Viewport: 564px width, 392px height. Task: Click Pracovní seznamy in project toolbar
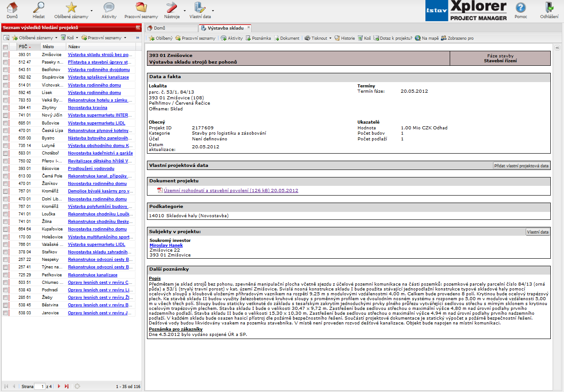pyautogui.click(x=195, y=38)
